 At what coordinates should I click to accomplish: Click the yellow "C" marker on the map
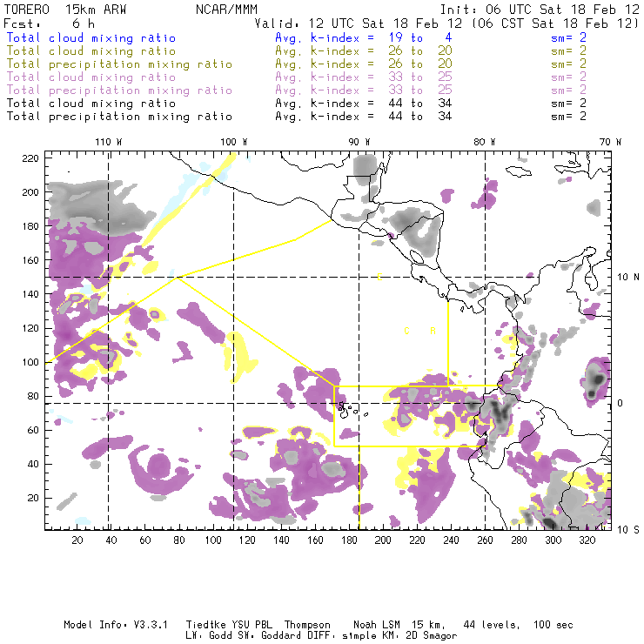(406, 331)
